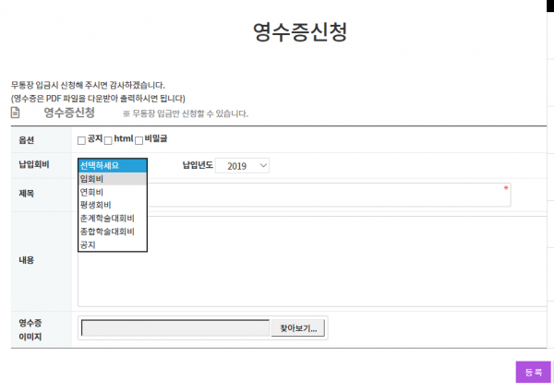This screenshot has height=392, width=554.
Task: Select 선택하세요 in the 납입회비 list
Action: (112, 166)
